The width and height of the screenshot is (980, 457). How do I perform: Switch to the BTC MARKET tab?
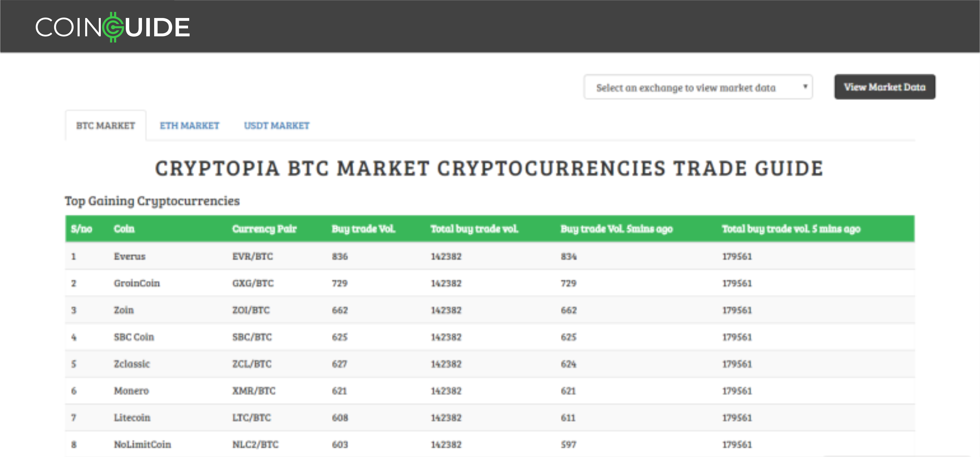click(105, 125)
